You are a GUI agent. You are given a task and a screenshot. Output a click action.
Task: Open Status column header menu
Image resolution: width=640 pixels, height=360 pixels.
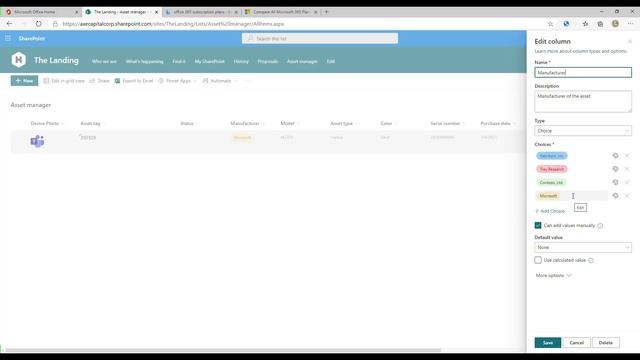(x=190, y=123)
